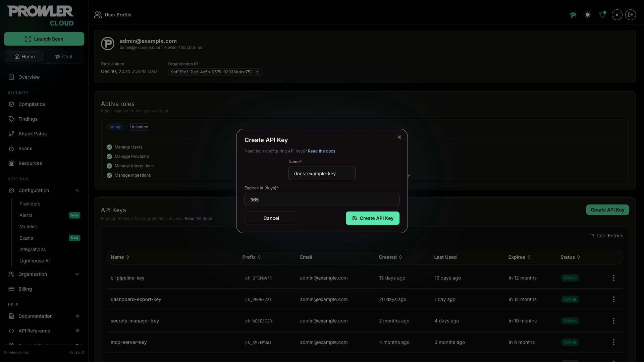Click the Launch Scan button
The image size is (644, 362).
(x=44, y=39)
